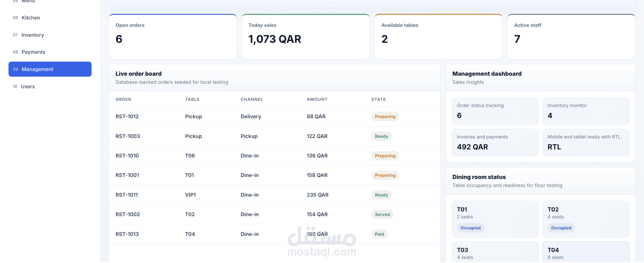
Task: Click the T04 table cell for RST-1013
Action: point(190,234)
